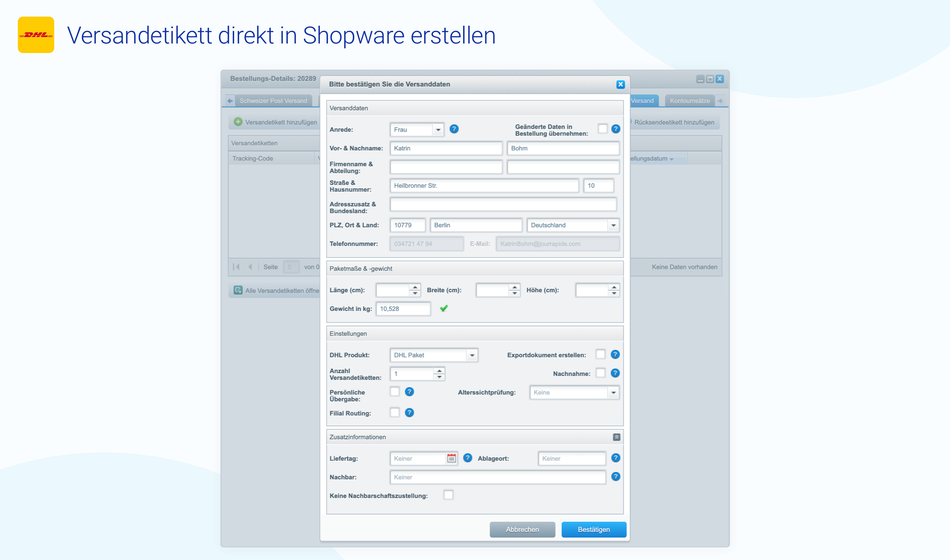Screen dimensions: 950x560
Task: Open help icon for Filial Routing
Action: 409,412
